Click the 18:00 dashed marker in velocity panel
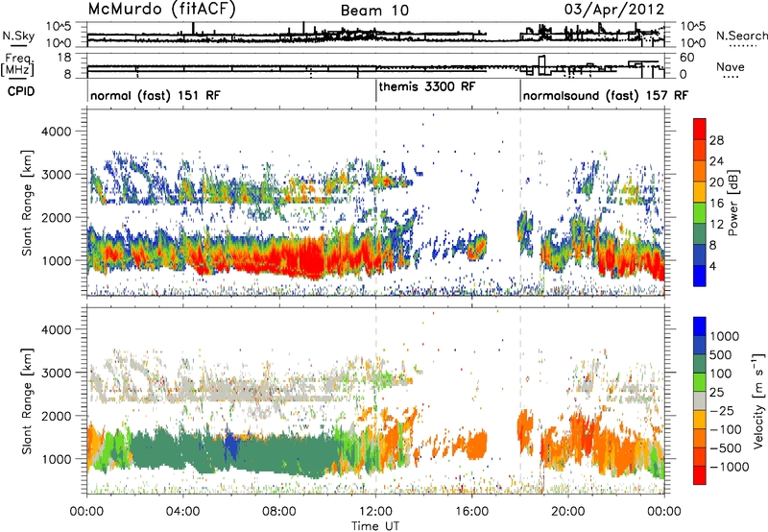 coord(520,400)
